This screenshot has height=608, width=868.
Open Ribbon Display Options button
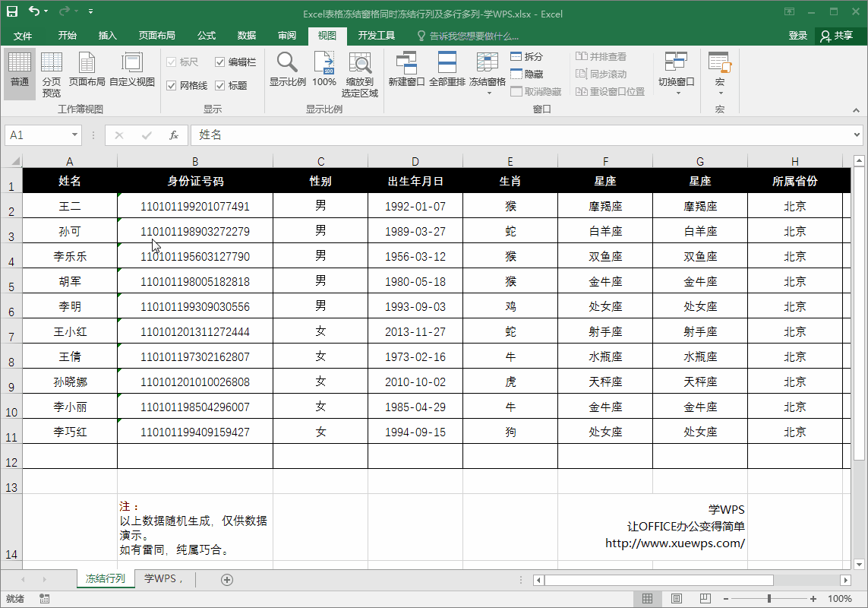click(x=789, y=11)
